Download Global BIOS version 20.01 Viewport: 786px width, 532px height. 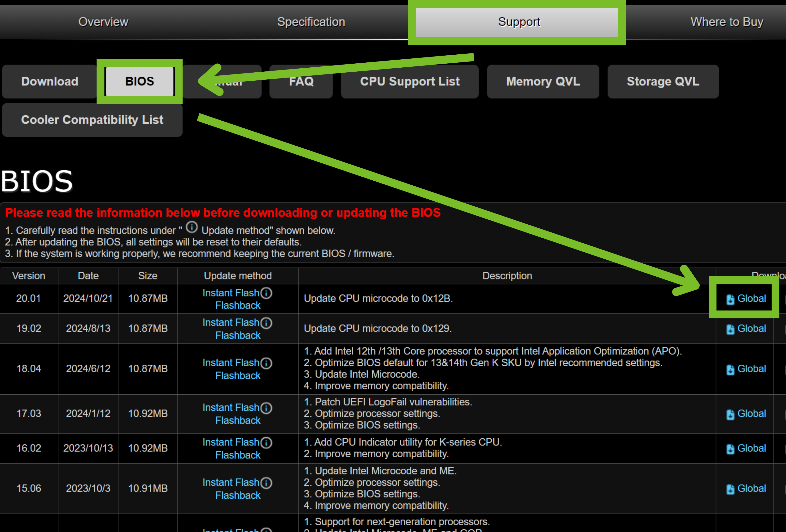(x=751, y=299)
